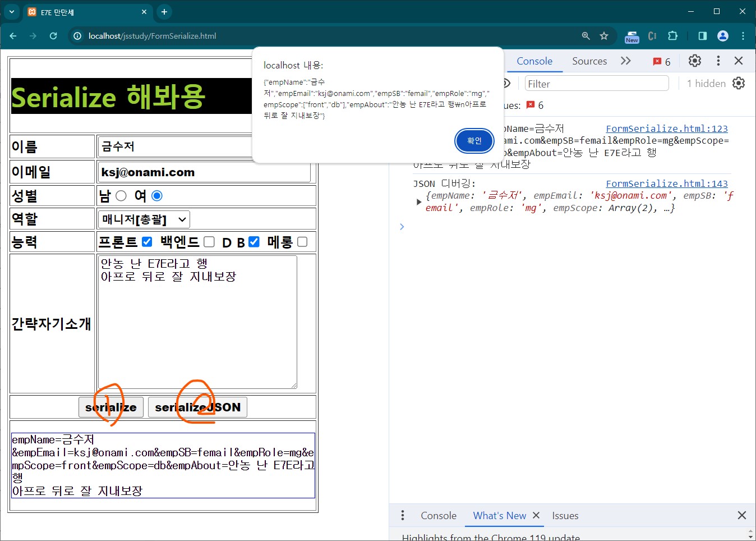The image size is (756, 541).
Task: Expand the logged JSON object triangle
Action: [x=418, y=202]
